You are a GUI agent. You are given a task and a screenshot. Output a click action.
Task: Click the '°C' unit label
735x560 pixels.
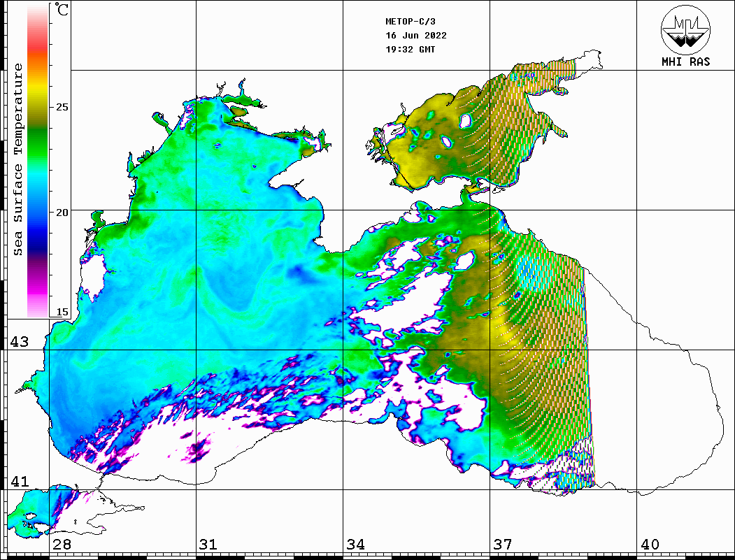click(x=62, y=9)
